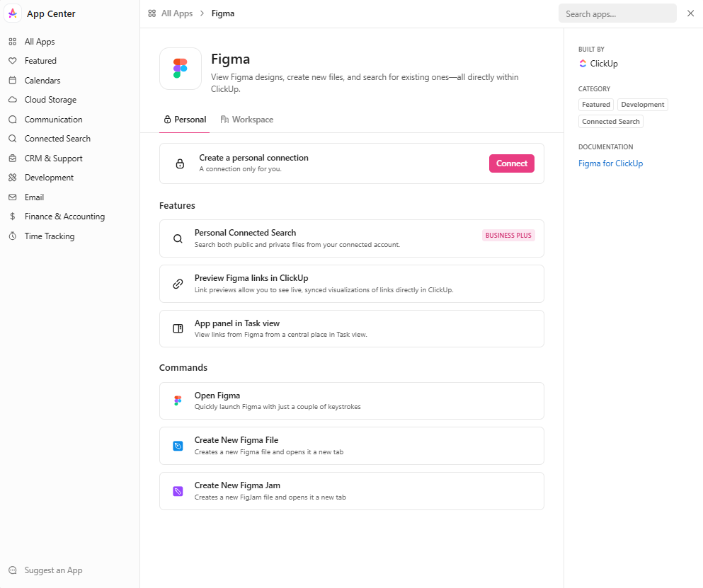Click the Development category tag
The height and width of the screenshot is (588, 703).
tap(643, 105)
